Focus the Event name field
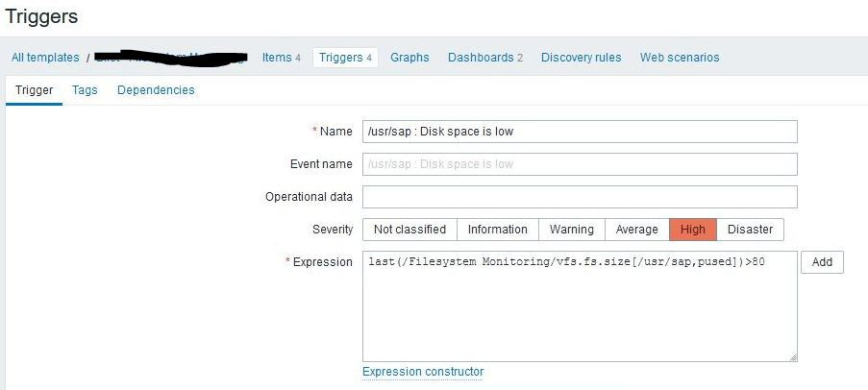The width and height of the screenshot is (868, 390). (580, 164)
